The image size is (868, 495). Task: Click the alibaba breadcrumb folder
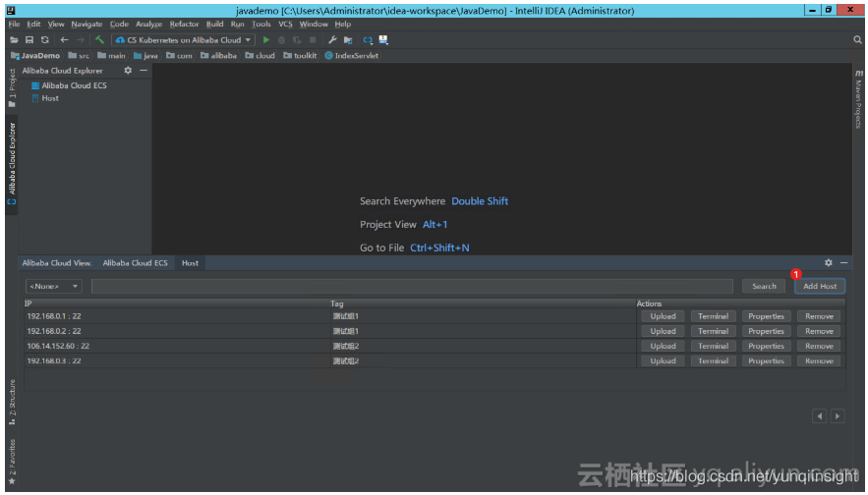pos(218,55)
